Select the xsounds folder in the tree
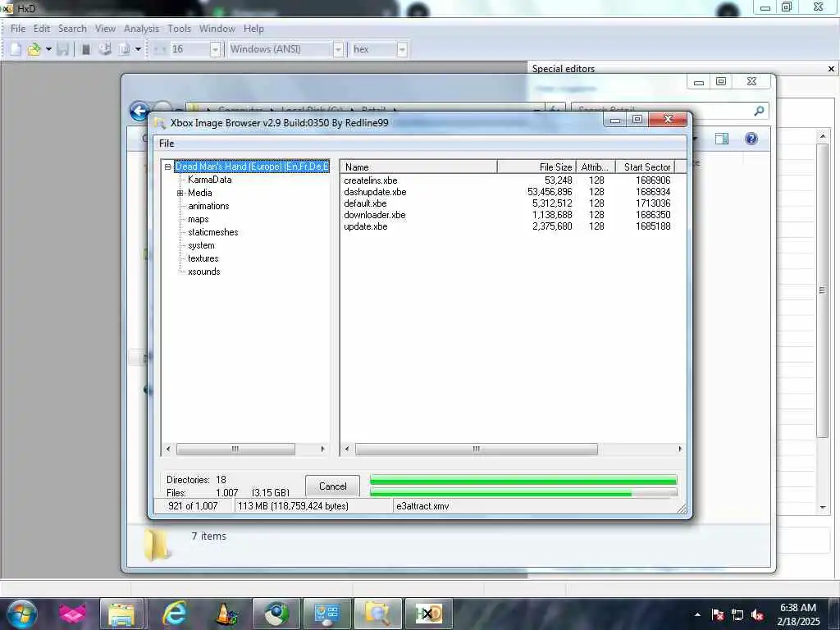Screen dimensions: 840x630 point(203,272)
